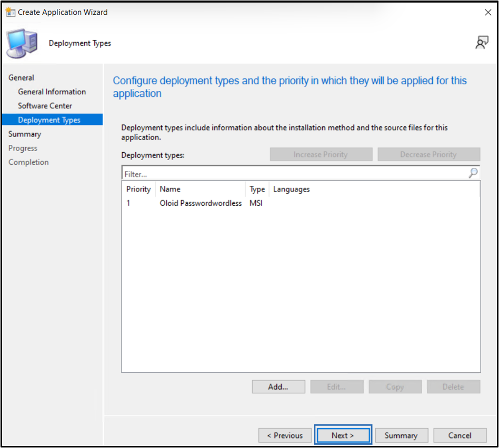
Task: Sort by the Name column header
Action: point(201,189)
